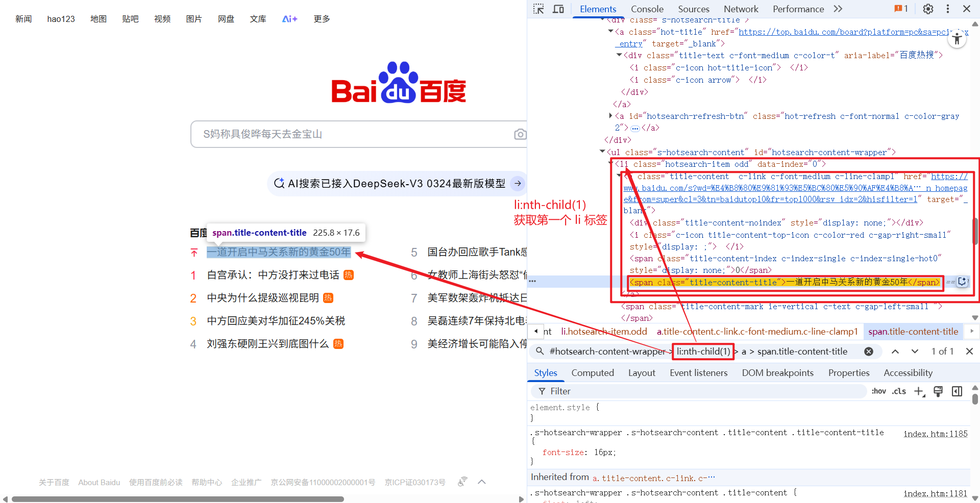Open the DevTools three-dot menu

[948, 9]
